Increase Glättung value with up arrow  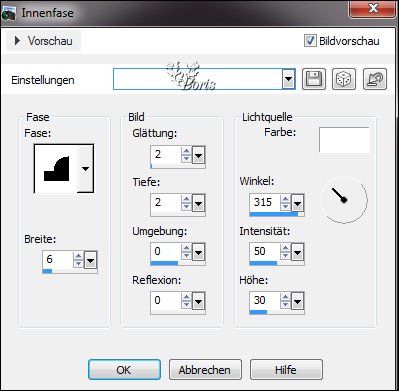click(x=186, y=152)
